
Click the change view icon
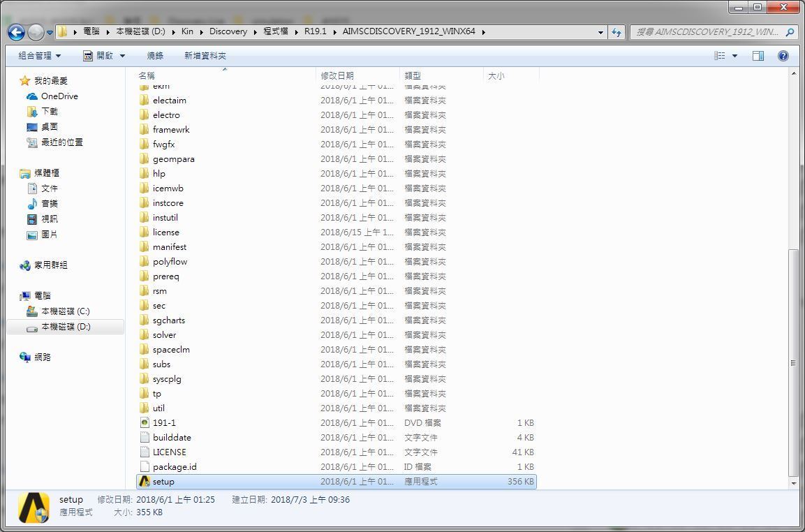[x=719, y=55]
